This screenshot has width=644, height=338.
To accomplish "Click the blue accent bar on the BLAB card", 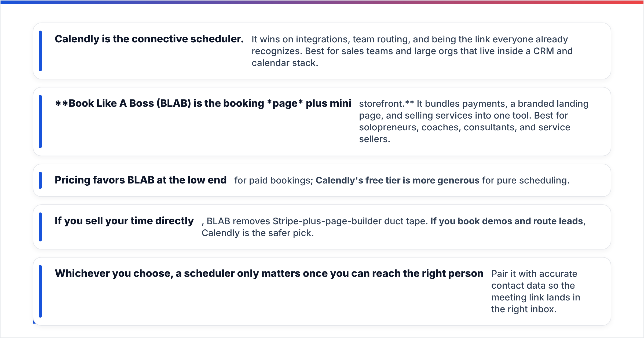I will [40, 122].
